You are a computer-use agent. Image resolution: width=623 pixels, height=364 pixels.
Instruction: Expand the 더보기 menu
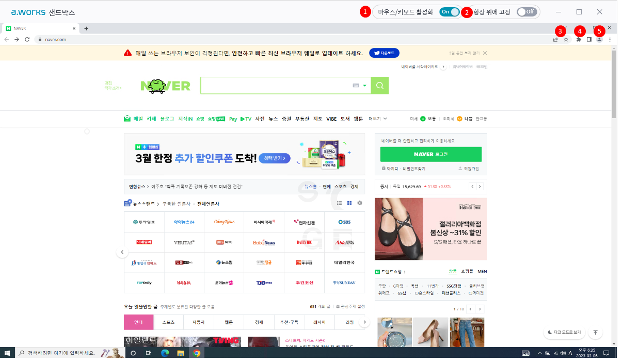coord(378,119)
